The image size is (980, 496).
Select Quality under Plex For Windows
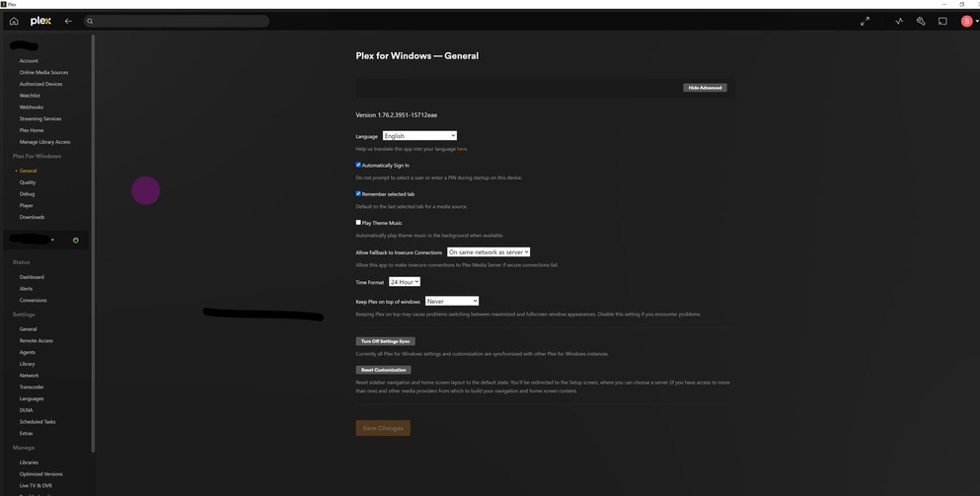click(x=28, y=182)
